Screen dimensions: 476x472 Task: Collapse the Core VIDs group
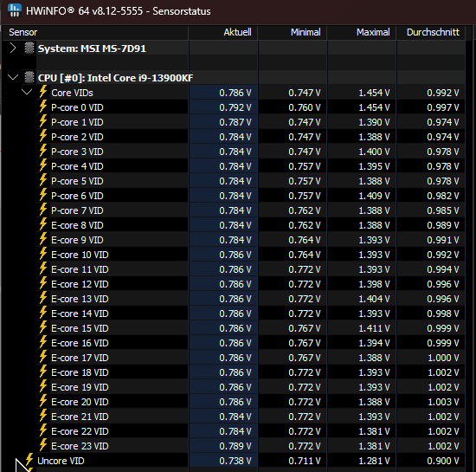27,92
